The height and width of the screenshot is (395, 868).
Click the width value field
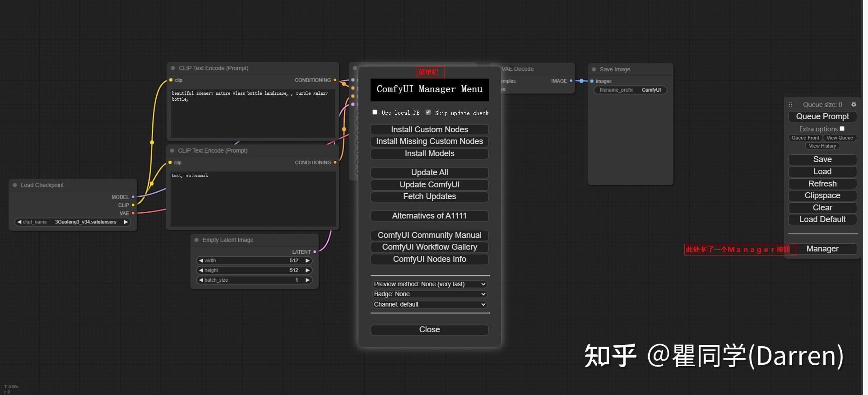click(254, 260)
